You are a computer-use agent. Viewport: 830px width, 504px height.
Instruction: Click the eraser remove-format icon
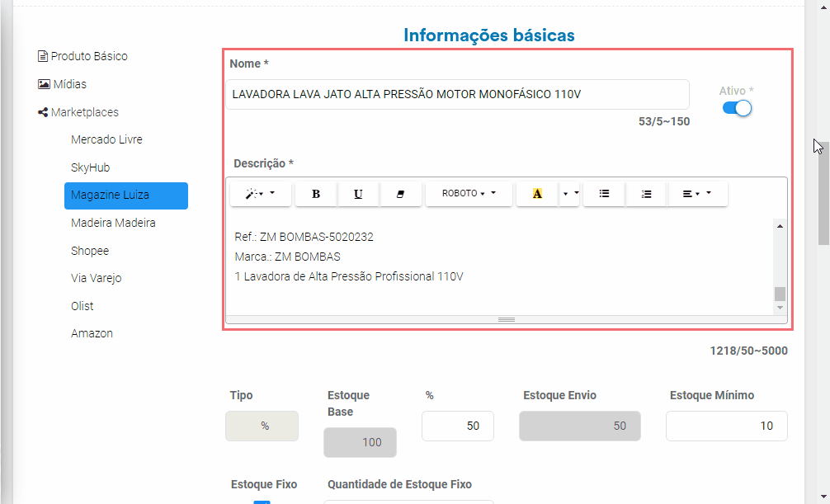coord(400,194)
